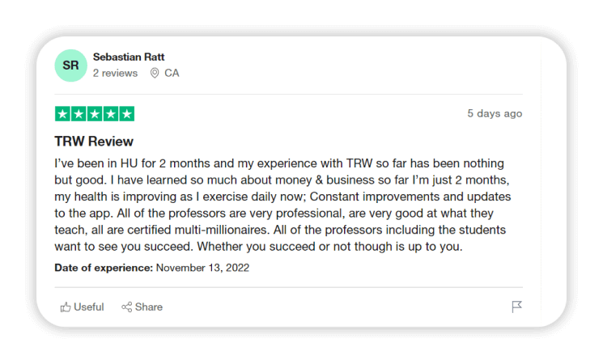Image resolution: width=603 pixels, height=364 pixels.
Task: Select the CA location label
Action: tap(172, 73)
